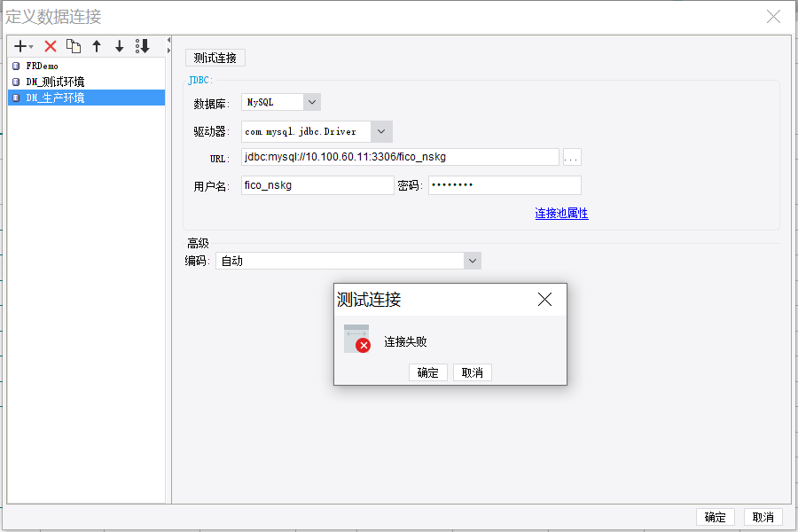798x532 pixels.
Task: Click 取消 at the main dialog bottom
Action: click(x=763, y=517)
